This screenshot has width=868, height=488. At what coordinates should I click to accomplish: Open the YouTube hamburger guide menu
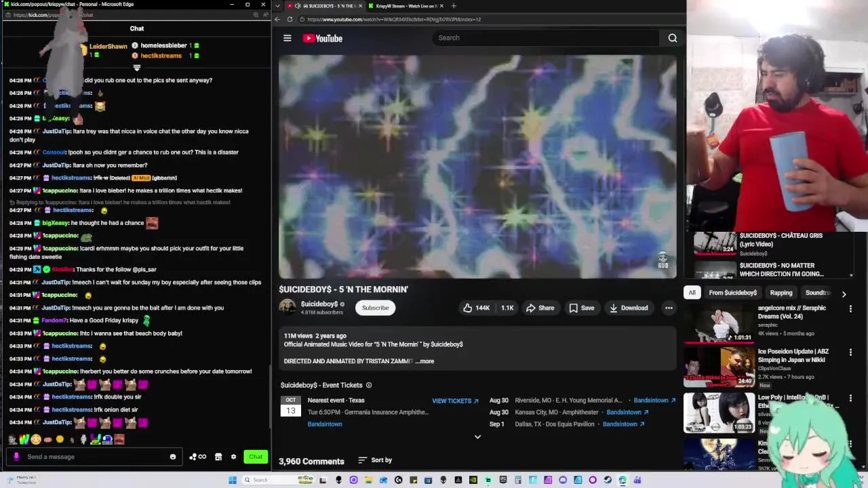pyautogui.click(x=288, y=38)
